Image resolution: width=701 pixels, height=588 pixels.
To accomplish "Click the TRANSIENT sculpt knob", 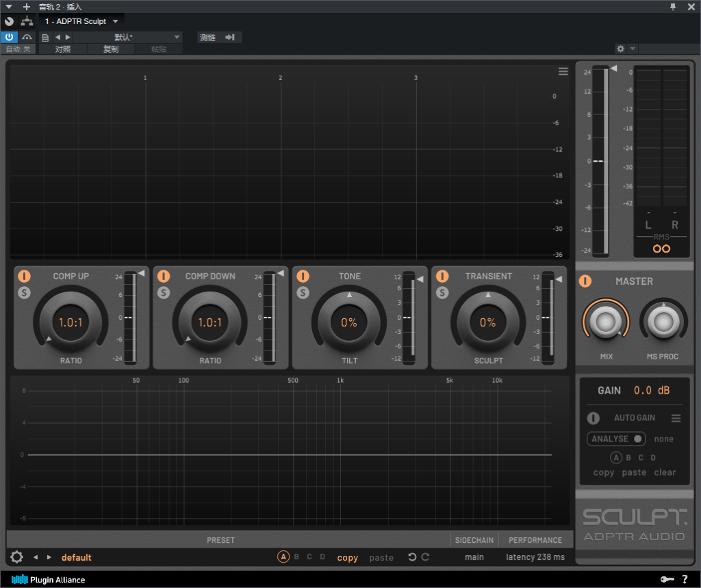I will (x=487, y=322).
